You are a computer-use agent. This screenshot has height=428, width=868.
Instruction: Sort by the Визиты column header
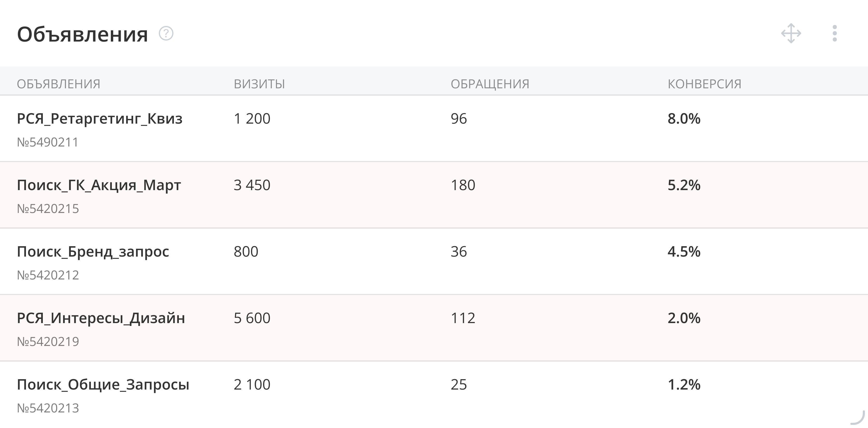pyautogui.click(x=259, y=84)
